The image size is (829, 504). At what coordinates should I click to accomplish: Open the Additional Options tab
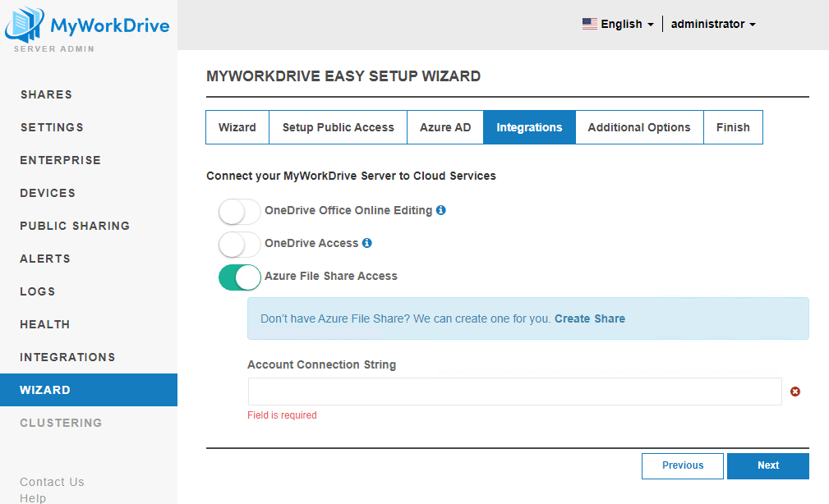pos(639,127)
